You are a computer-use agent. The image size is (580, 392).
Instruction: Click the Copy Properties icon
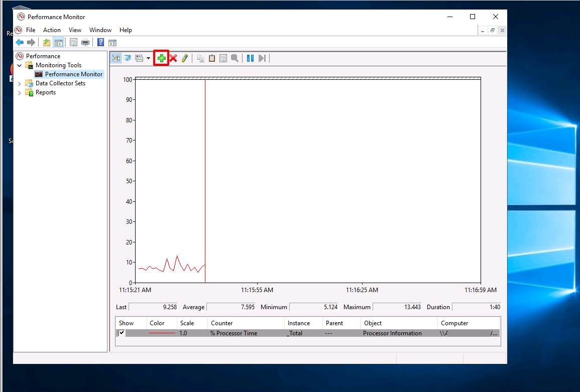(x=200, y=58)
